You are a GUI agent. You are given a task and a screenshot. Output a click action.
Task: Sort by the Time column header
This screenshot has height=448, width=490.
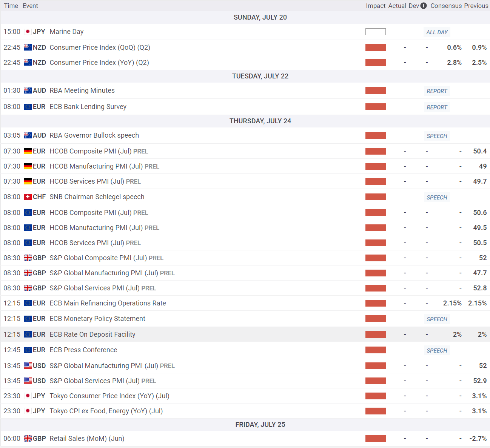point(11,6)
